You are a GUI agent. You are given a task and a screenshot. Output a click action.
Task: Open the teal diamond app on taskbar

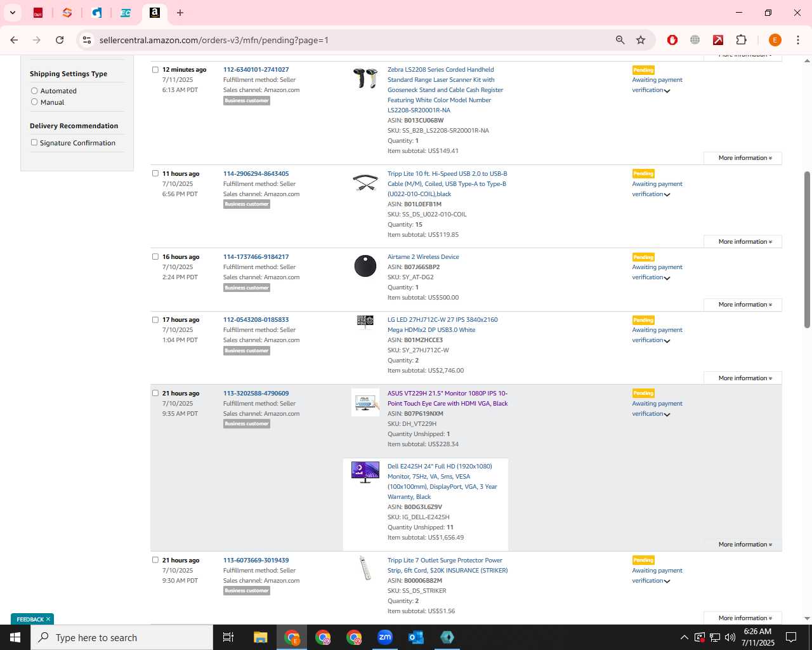pyautogui.click(x=447, y=637)
